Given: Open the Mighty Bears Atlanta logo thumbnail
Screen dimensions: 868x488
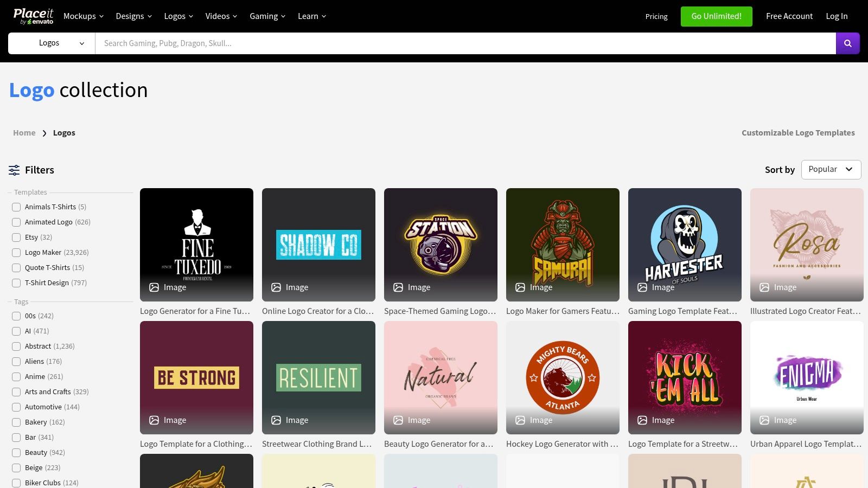Looking at the screenshot, I should point(563,377).
